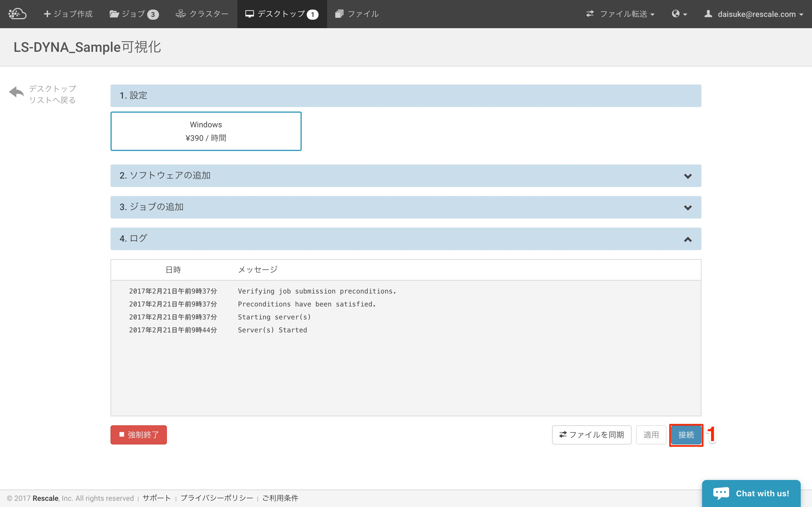
Task: Select the Windows ¥390 configuration card
Action: [206, 131]
